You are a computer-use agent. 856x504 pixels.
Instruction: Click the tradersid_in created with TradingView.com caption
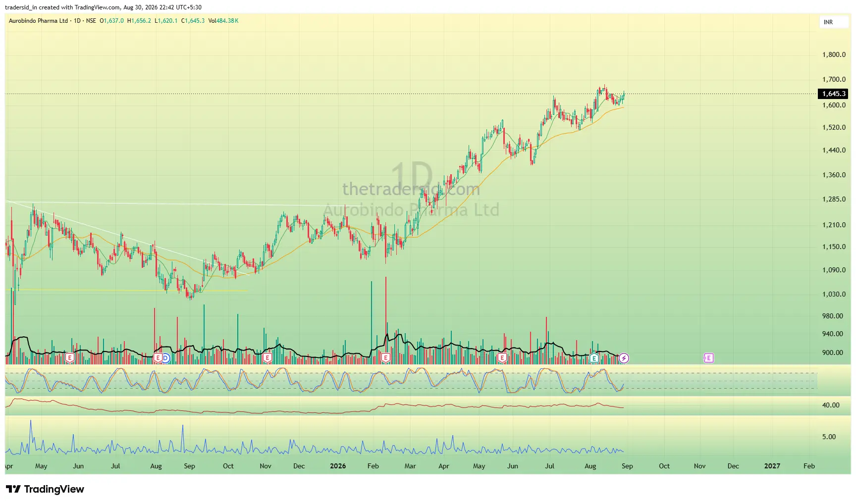coord(103,7)
